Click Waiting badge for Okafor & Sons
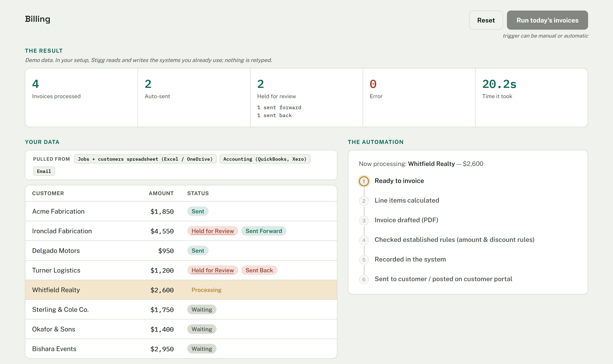The image size is (613, 364). click(x=202, y=329)
